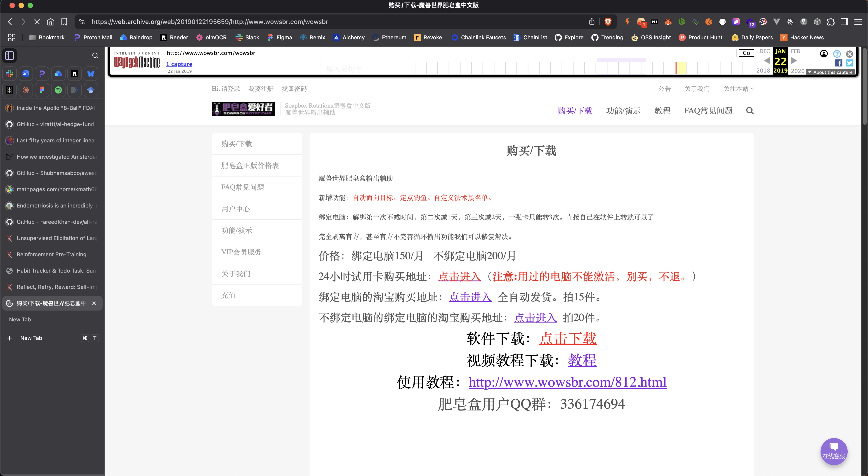This screenshot has height=476, width=868.
Task: Open Slack from the app sidebar
Action: coord(9,73)
